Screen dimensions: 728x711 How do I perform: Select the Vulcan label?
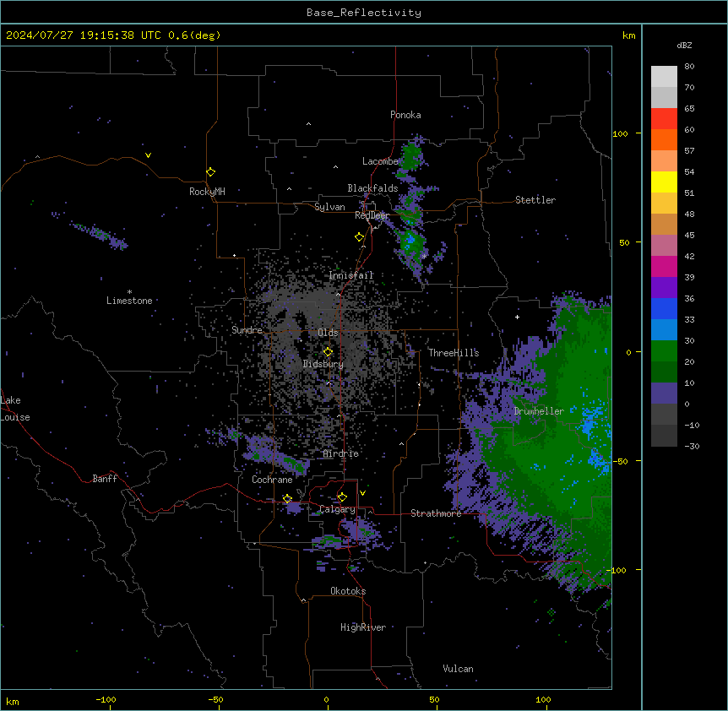point(459,669)
